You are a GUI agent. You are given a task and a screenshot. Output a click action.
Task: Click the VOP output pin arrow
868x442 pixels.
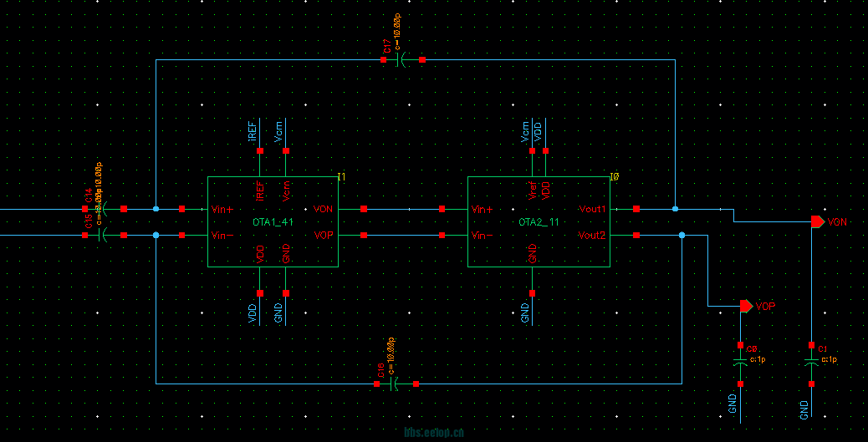click(746, 306)
